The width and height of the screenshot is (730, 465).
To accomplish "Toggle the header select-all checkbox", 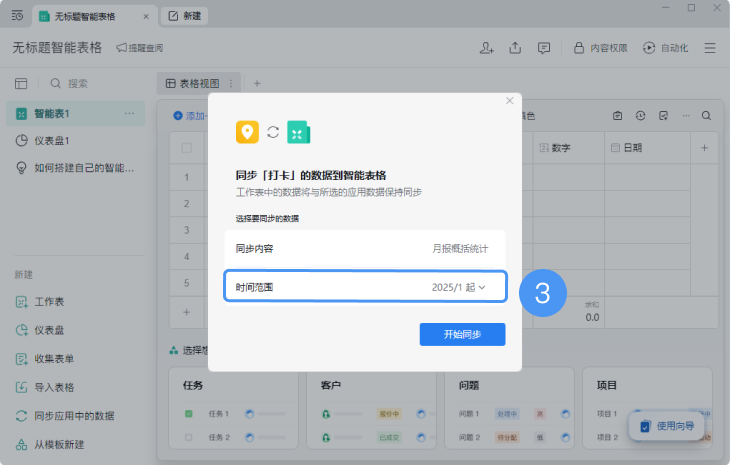I will pyautogui.click(x=187, y=148).
